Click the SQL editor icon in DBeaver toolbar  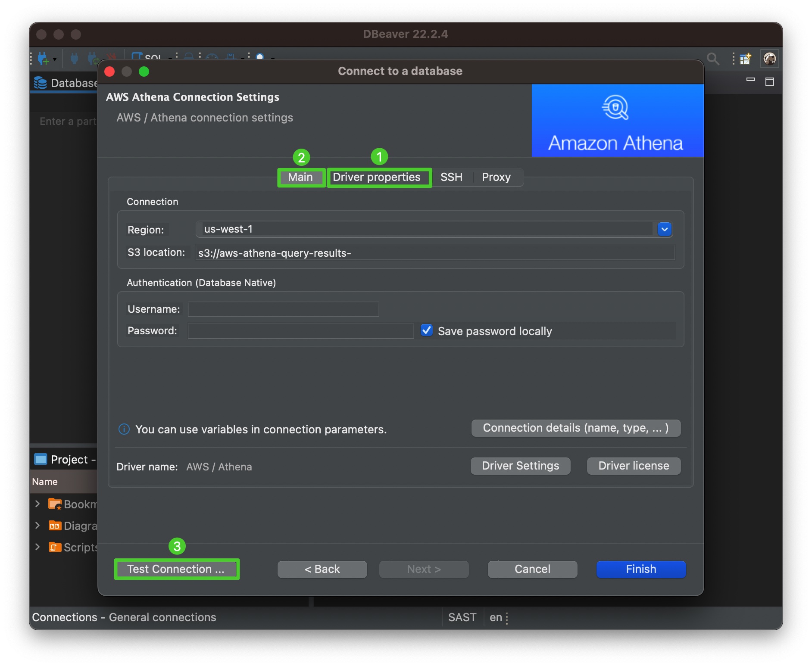click(147, 56)
